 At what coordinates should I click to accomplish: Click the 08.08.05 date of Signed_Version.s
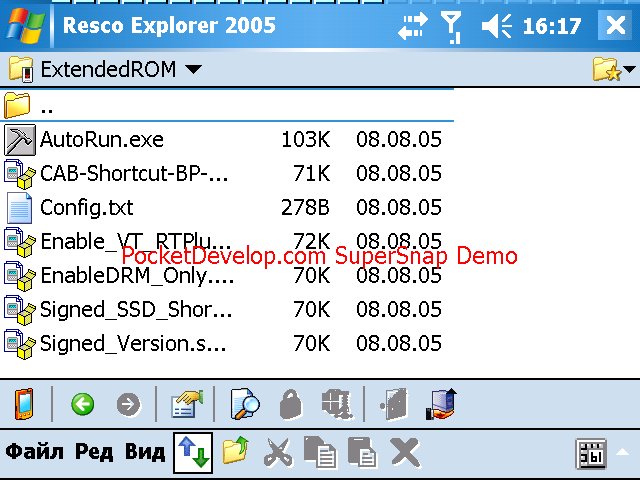pyautogui.click(x=399, y=343)
